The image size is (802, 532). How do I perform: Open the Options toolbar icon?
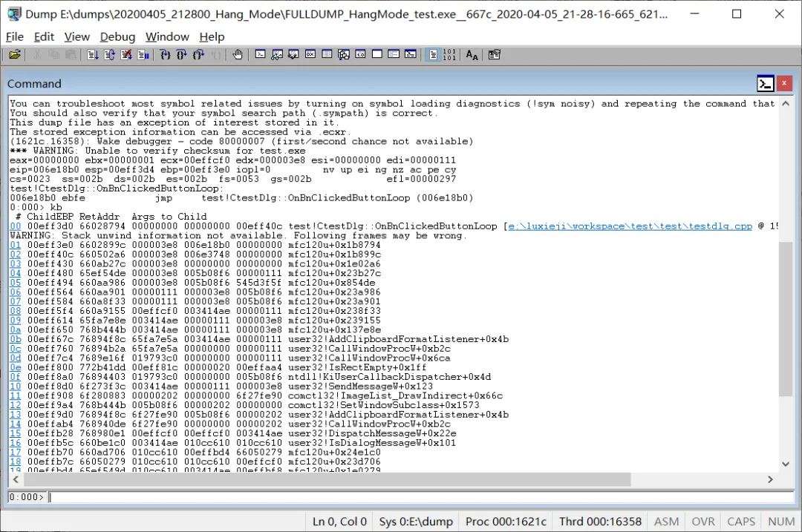[494, 55]
